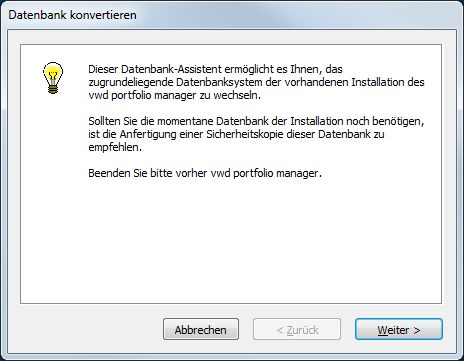The height and width of the screenshot is (361, 464).
Task: Click the greyed-out < Zurück button
Action: pyautogui.click(x=297, y=329)
